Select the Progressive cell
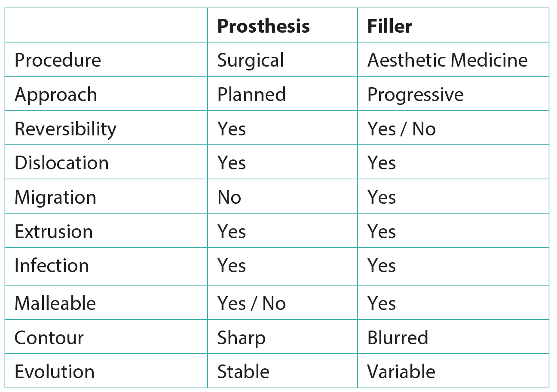 click(415, 95)
